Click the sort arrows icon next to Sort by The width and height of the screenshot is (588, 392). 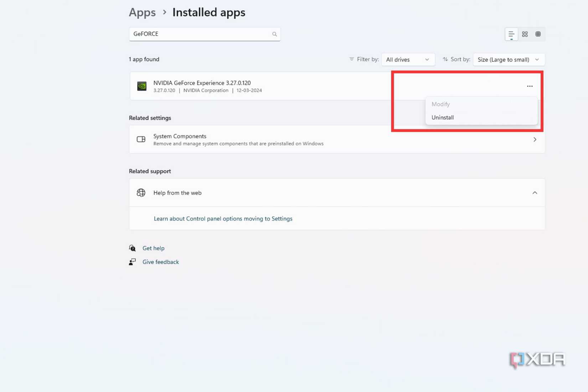445,59
